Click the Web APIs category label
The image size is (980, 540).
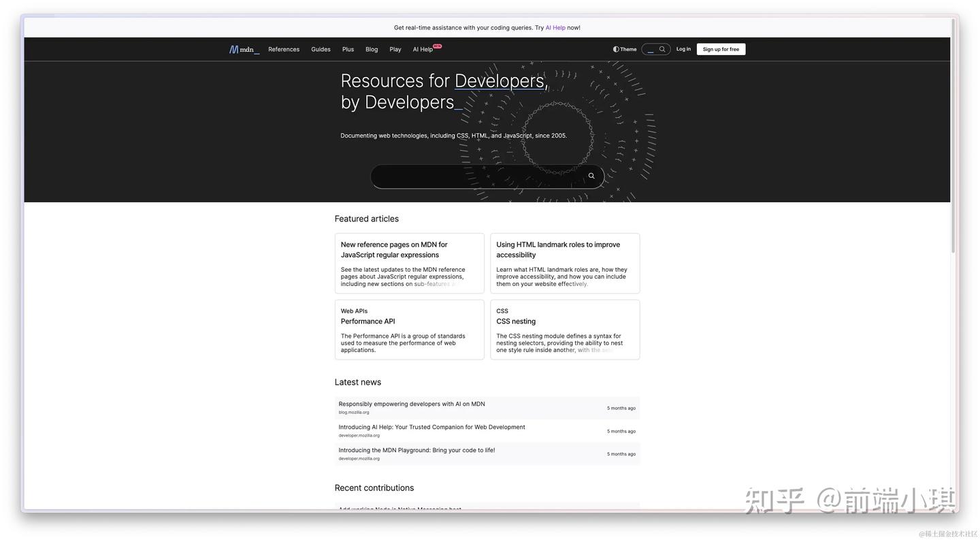(x=354, y=311)
